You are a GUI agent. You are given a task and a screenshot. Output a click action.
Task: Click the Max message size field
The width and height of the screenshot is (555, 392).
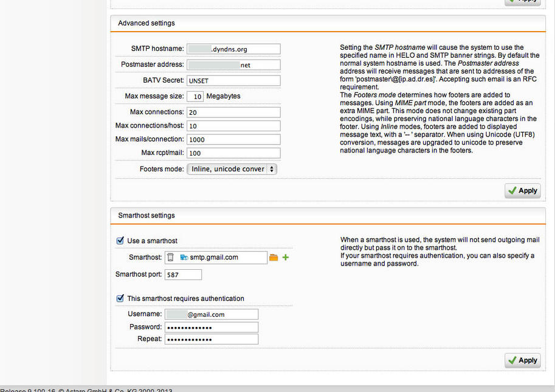point(195,96)
